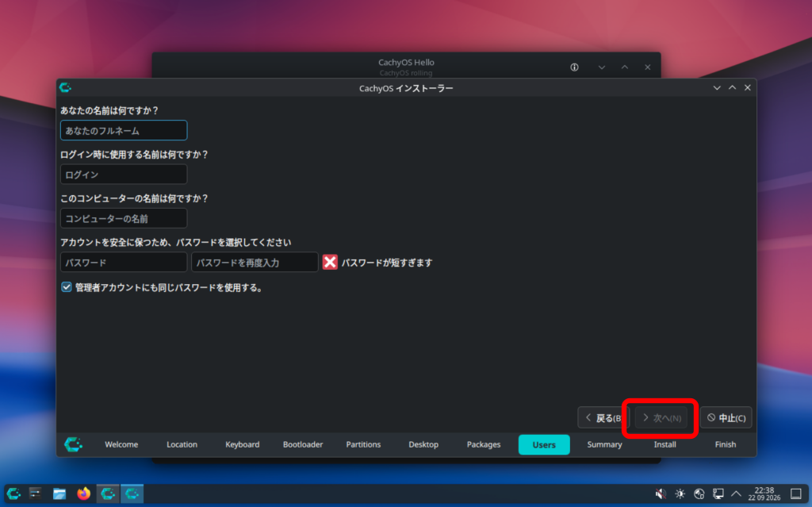
Task: Open the file manager taskbar icon
Action: (x=59, y=494)
